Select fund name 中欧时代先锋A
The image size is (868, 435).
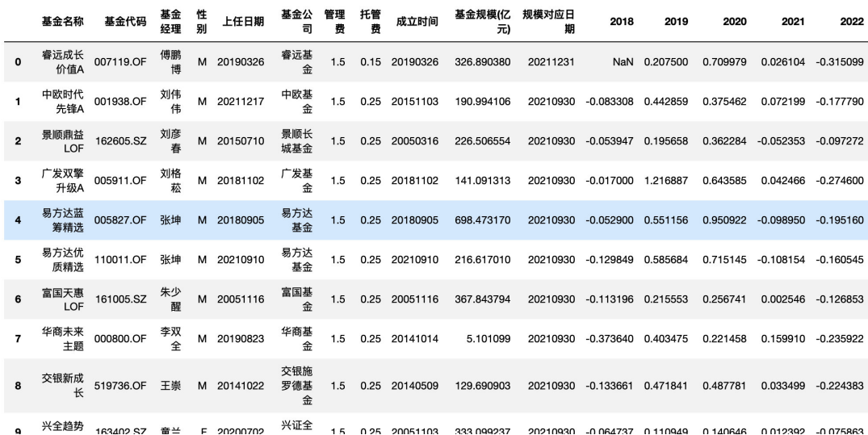[62, 102]
